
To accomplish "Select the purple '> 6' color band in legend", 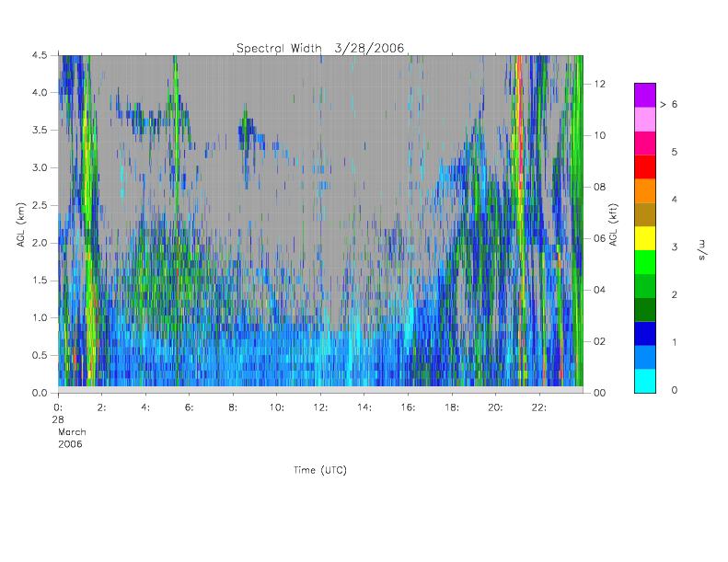I will 645,96.
